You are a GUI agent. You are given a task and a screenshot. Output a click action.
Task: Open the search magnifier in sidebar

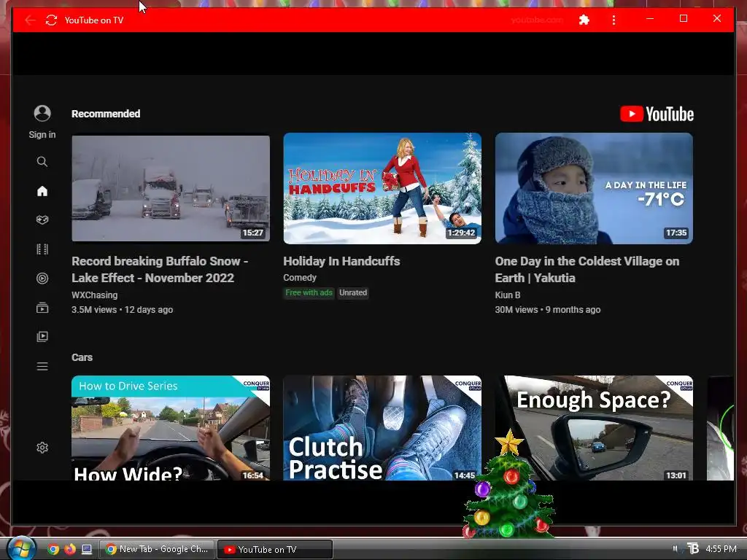click(x=42, y=161)
